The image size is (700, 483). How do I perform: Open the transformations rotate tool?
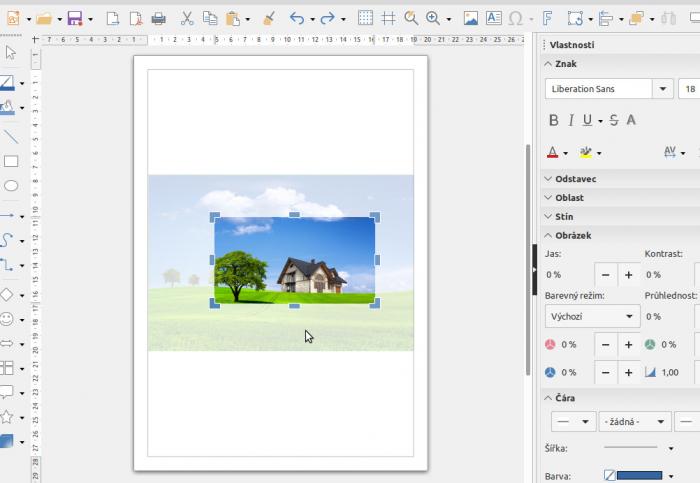(575, 19)
